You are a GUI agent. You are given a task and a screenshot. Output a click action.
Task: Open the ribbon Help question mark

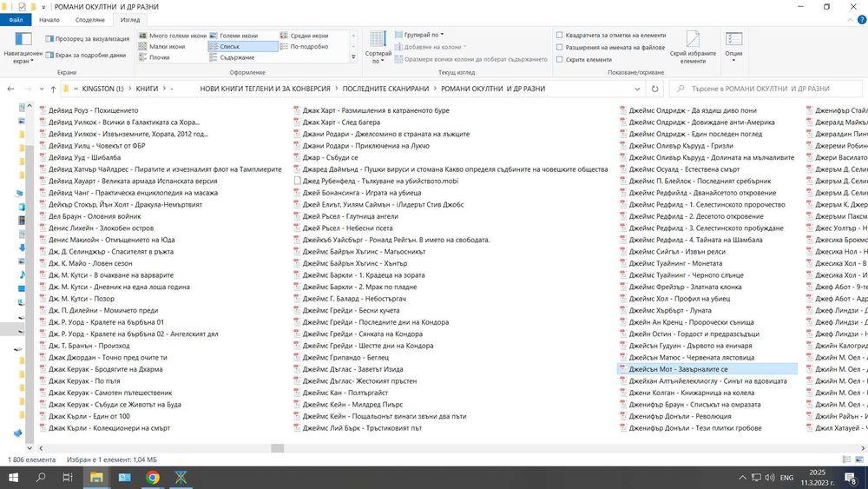[862, 20]
